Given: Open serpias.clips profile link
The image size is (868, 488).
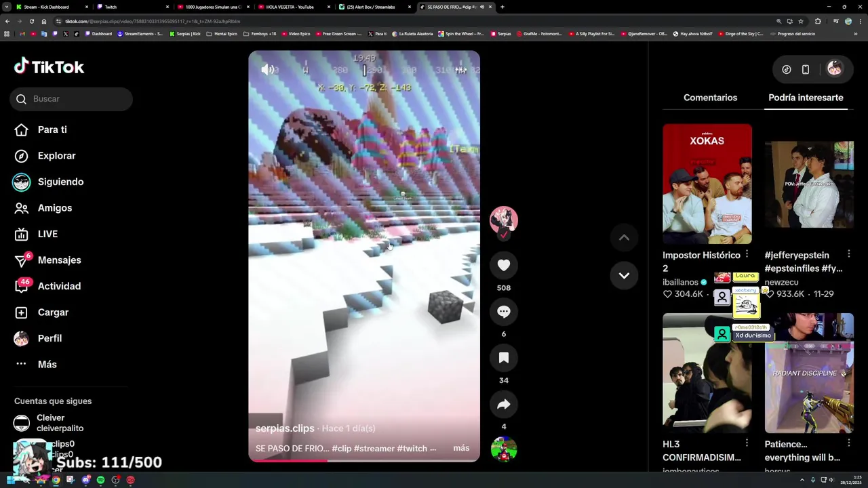Looking at the screenshot, I should point(285,428).
